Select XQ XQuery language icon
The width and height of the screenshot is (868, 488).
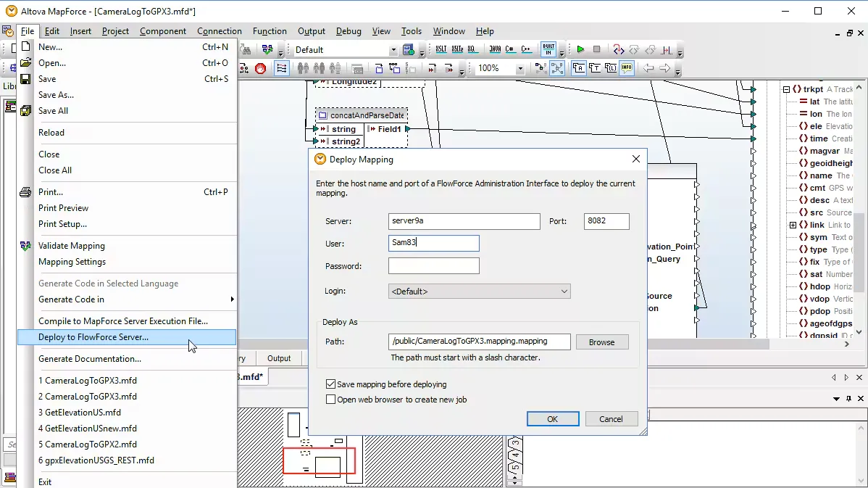click(x=472, y=49)
